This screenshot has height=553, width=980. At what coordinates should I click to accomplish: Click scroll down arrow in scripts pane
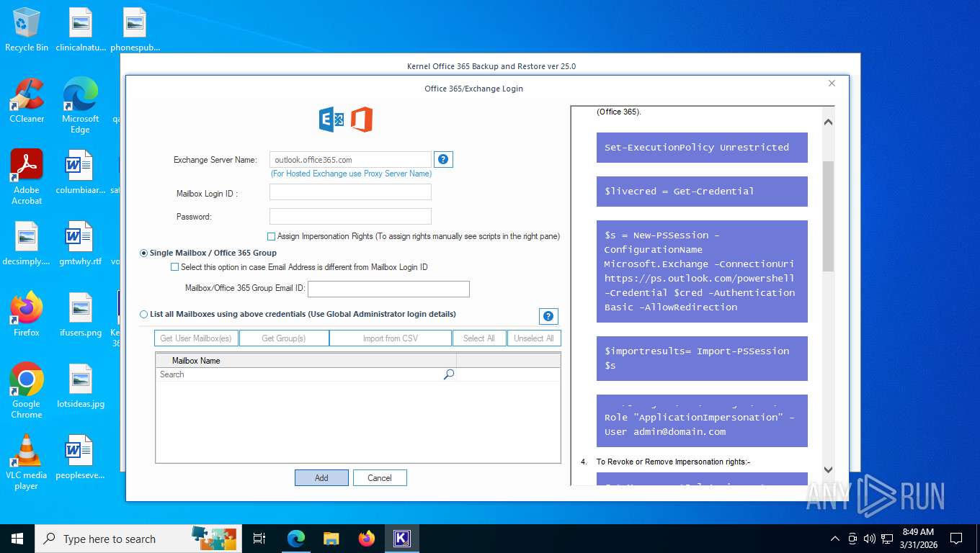(x=828, y=469)
